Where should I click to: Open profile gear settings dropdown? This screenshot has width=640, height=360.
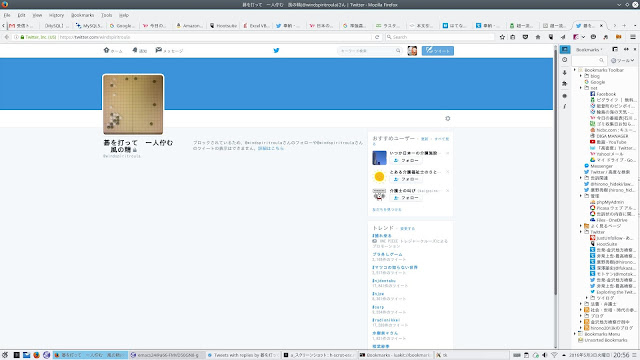[x=447, y=118]
